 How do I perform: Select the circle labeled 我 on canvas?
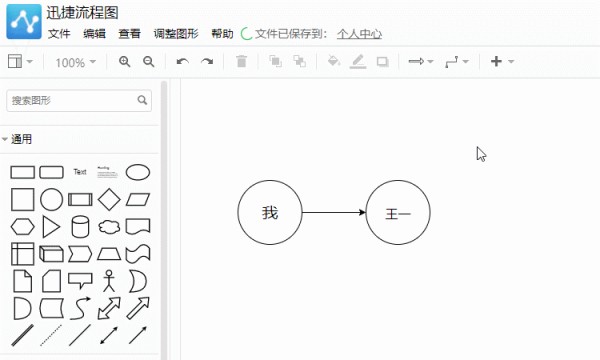pos(270,212)
